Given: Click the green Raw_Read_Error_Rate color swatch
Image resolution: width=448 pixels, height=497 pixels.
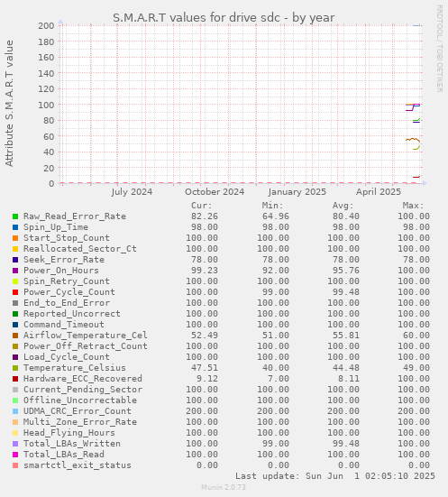Looking at the screenshot, I should (15, 216).
